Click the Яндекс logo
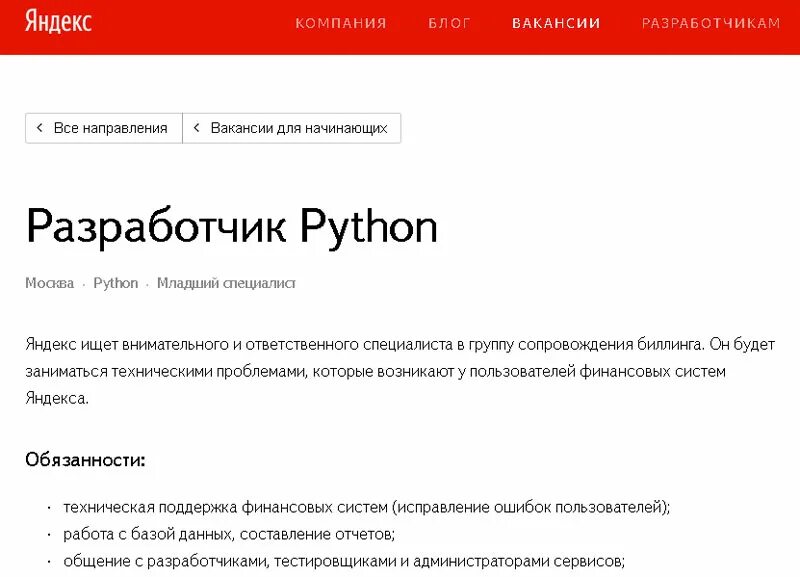The height and width of the screenshot is (577, 800). pos(58,22)
